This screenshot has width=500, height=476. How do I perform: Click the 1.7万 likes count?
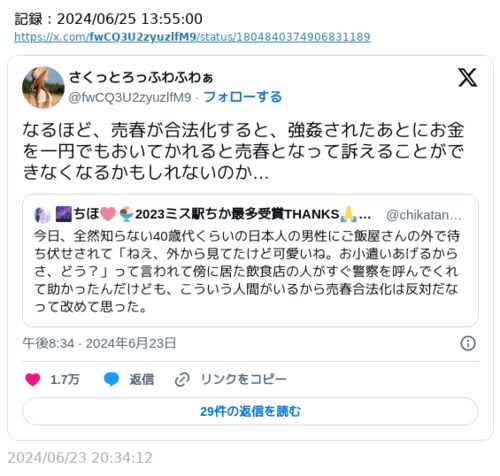pos(65,379)
